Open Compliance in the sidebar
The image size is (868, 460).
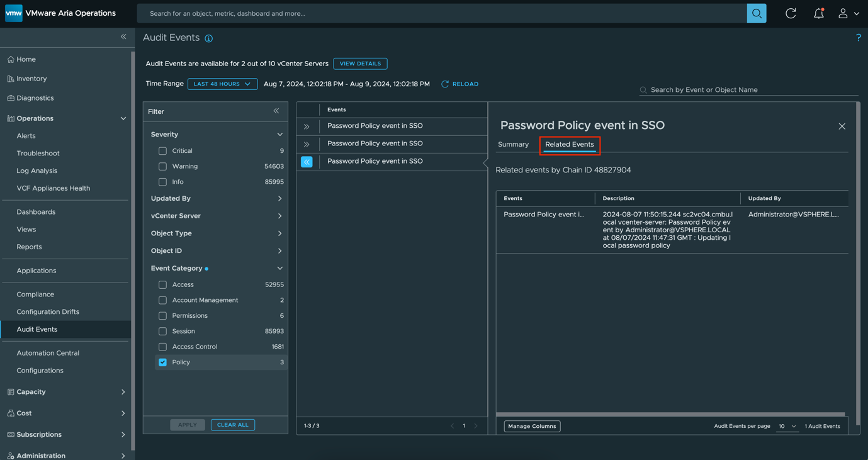pos(35,295)
